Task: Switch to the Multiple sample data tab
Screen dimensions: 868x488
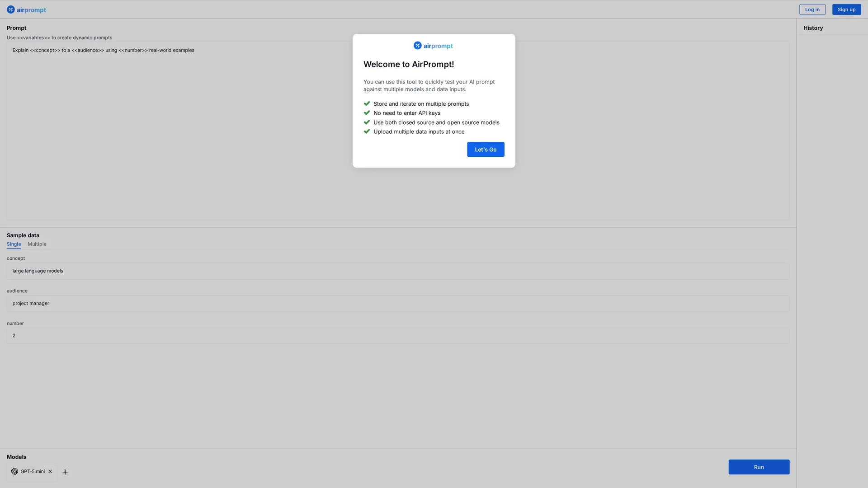Action: coord(37,244)
